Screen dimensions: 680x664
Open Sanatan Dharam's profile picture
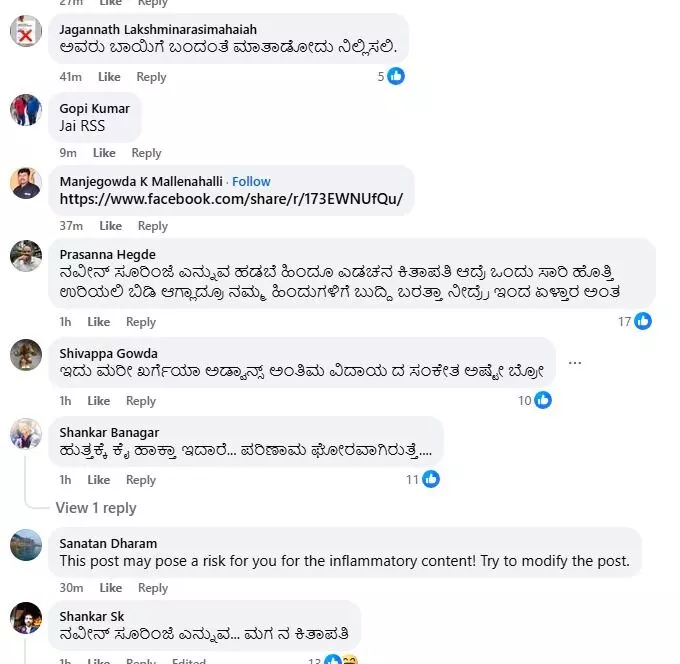pos(26,545)
